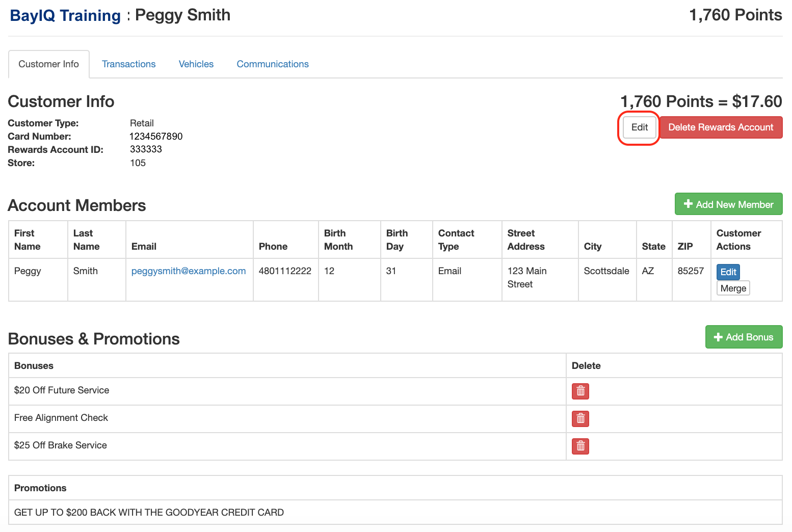This screenshot has width=792, height=532.
Task: Add a new account member
Action: point(729,204)
